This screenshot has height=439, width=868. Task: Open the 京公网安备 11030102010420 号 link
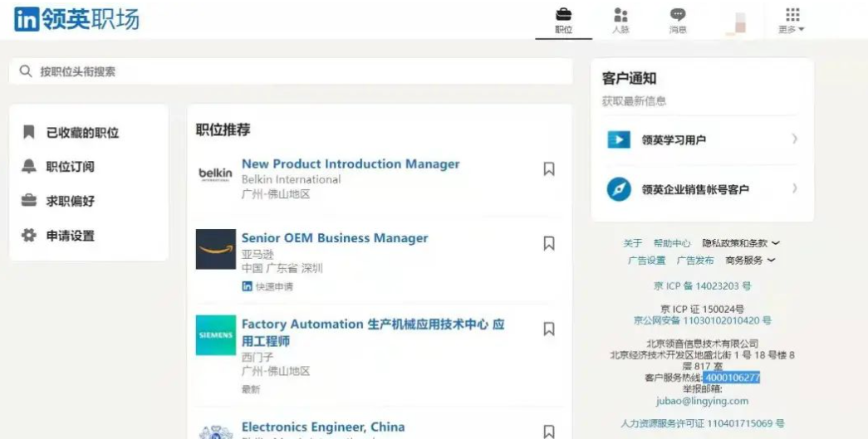click(703, 320)
